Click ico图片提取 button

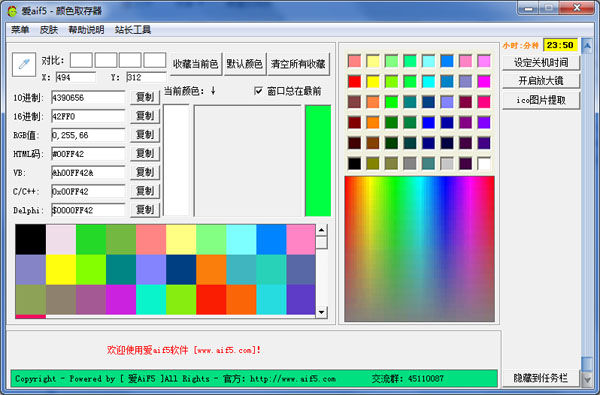pyautogui.click(x=541, y=101)
